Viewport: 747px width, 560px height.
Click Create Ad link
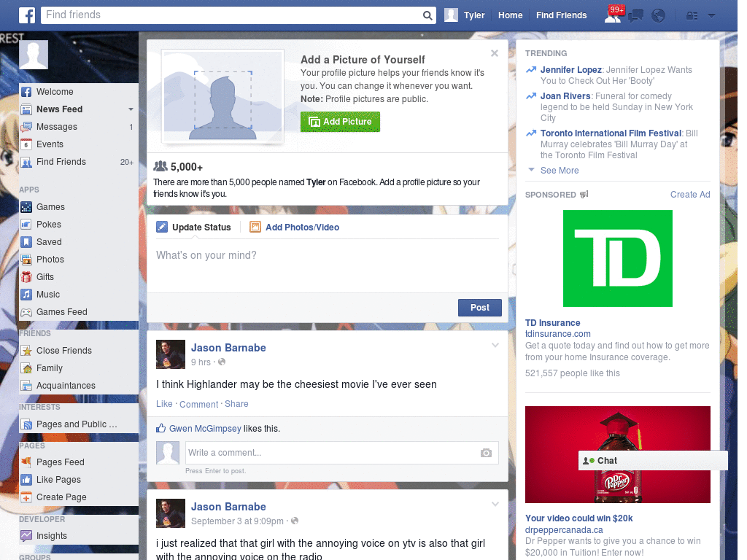(690, 194)
